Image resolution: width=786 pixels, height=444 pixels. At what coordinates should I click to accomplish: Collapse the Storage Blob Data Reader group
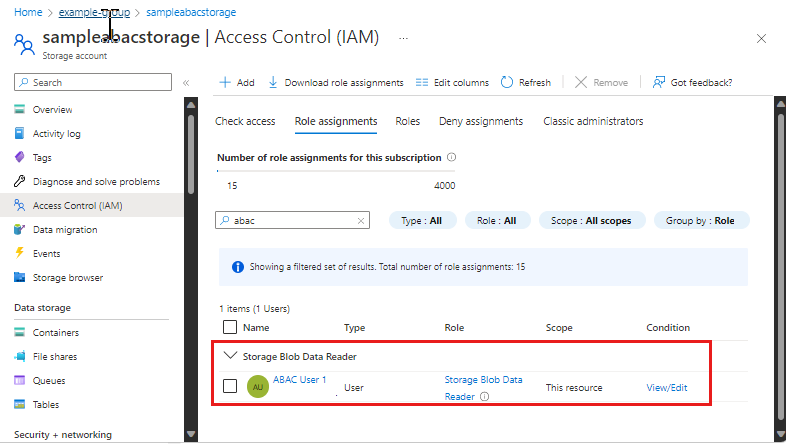[230, 356]
